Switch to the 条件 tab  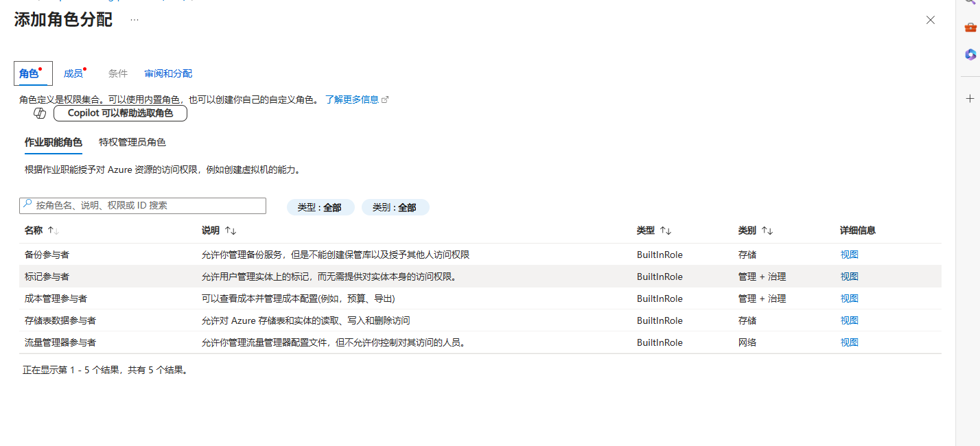tap(118, 73)
